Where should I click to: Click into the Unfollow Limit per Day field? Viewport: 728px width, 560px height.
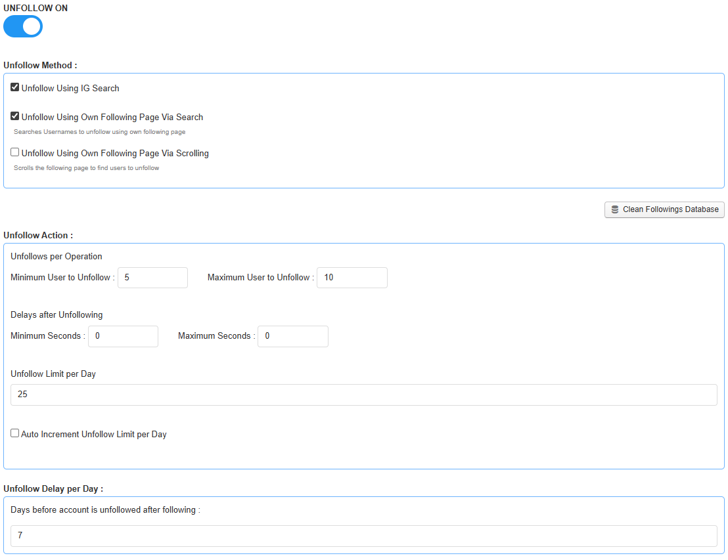[x=363, y=395]
